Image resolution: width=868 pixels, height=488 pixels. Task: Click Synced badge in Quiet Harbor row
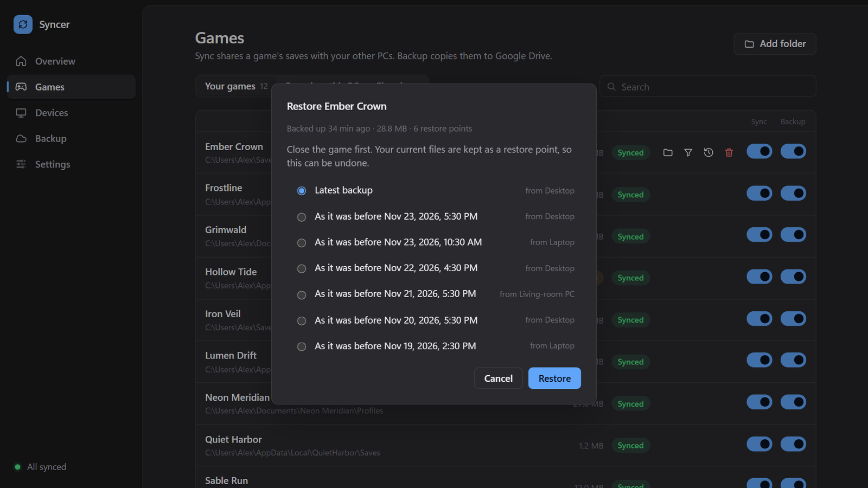[x=630, y=446]
